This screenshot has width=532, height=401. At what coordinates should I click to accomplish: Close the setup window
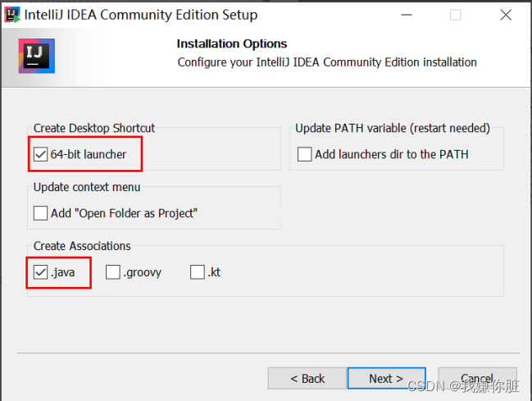[506, 15]
